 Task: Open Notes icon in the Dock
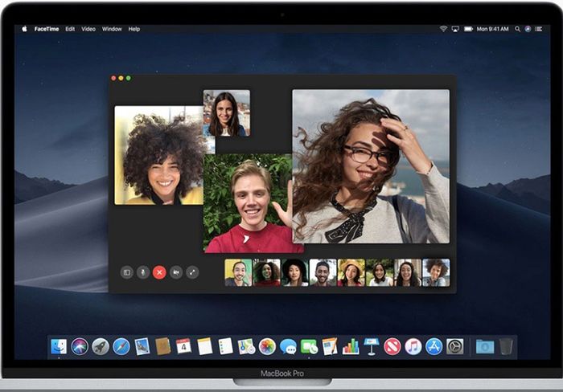click(204, 347)
